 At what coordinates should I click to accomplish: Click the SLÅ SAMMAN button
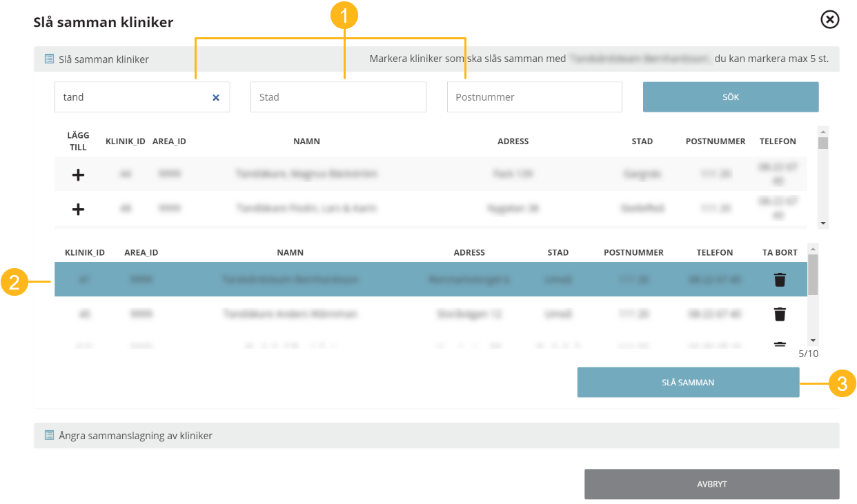(x=688, y=382)
